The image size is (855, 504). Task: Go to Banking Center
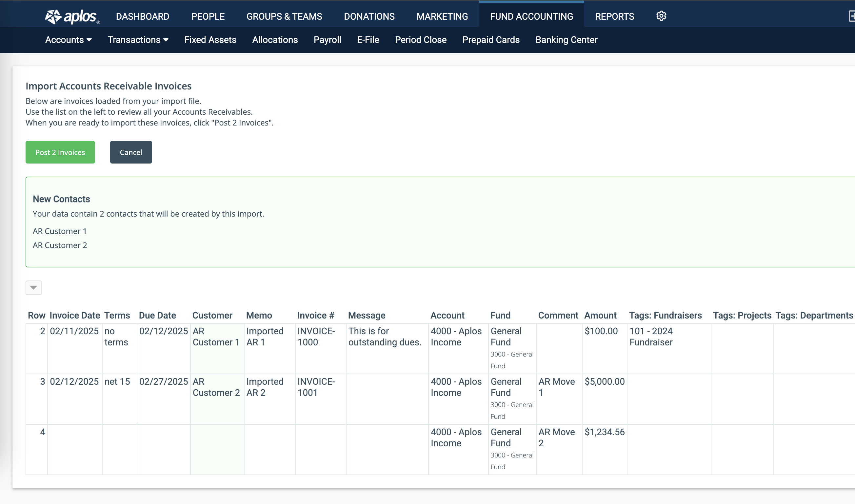tap(566, 40)
